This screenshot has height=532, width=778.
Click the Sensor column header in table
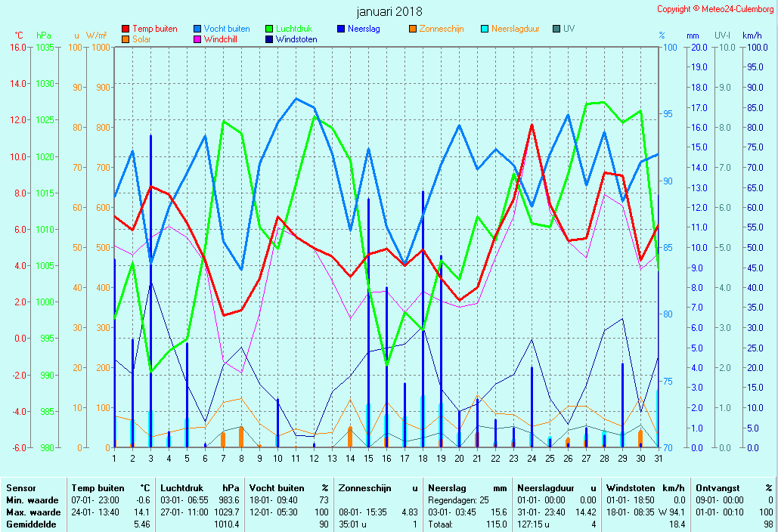tap(21, 488)
